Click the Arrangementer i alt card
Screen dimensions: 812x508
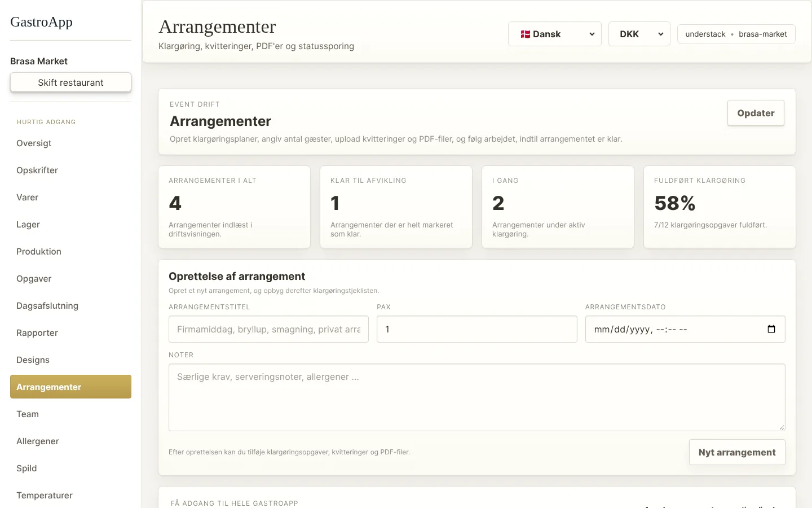[x=234, y=207]
